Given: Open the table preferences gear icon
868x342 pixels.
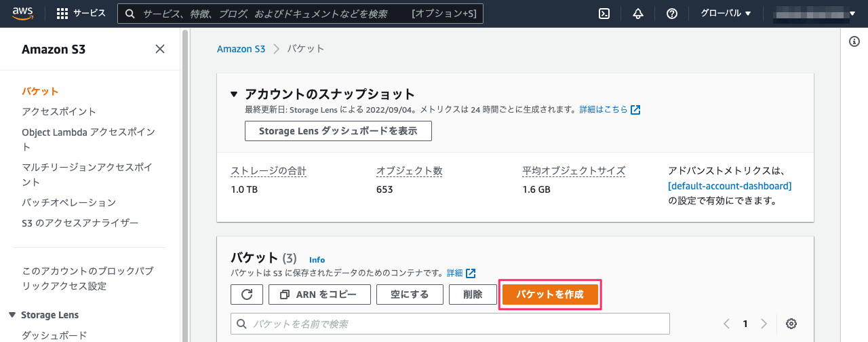Looking at the screenshot, I should click(791, 324).
